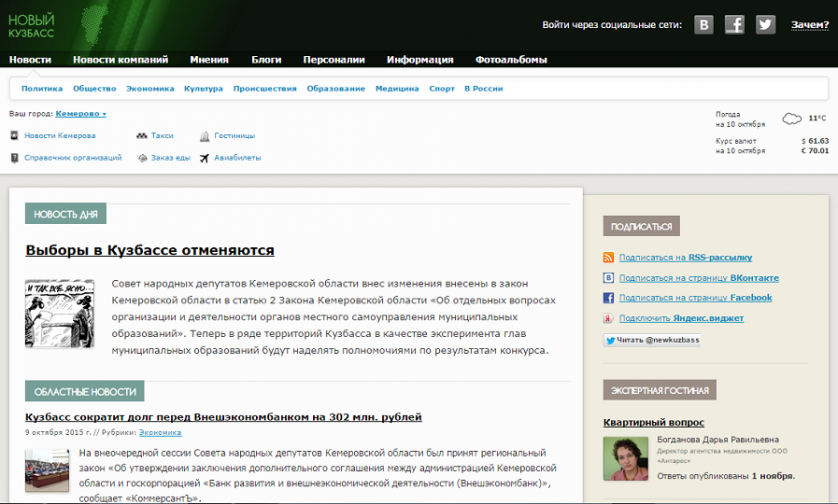Open the Новости компаний menu
This screenshot has width=838, height=504.
tap(120, 60)
